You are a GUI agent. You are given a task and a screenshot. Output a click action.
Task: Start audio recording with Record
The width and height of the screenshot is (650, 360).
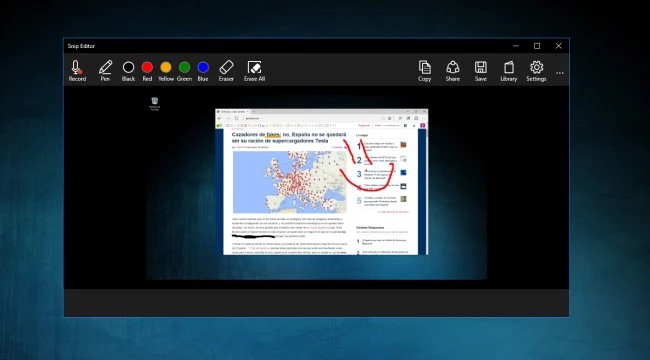pyautogui.click(x=77, y=71)
